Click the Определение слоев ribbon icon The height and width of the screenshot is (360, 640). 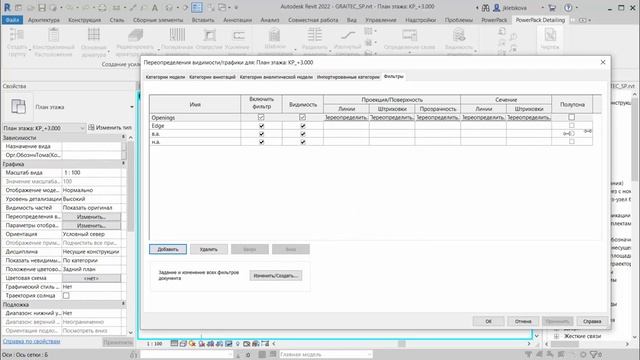click(409, 35)
